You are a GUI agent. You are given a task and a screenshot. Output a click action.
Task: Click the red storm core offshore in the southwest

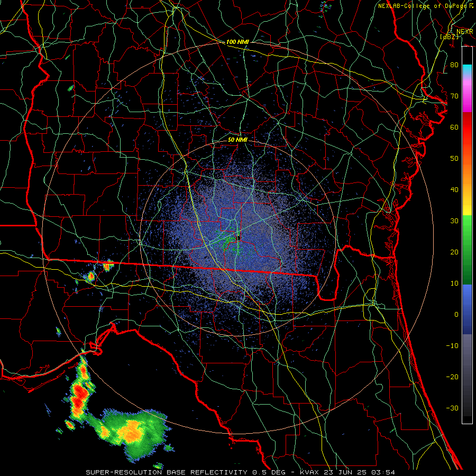tap(80, 397)
